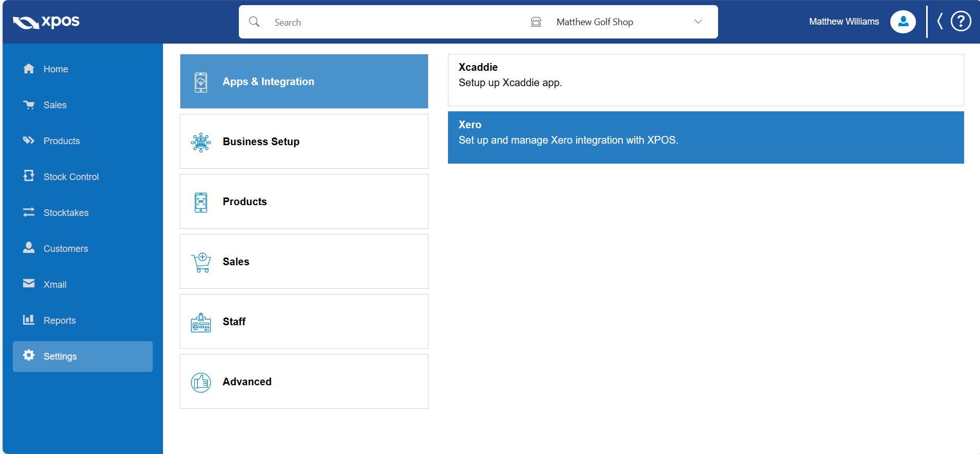This screenshot has width=980, height=454.
Task: Open Products in the left sidebar
Action: [83, 141]
